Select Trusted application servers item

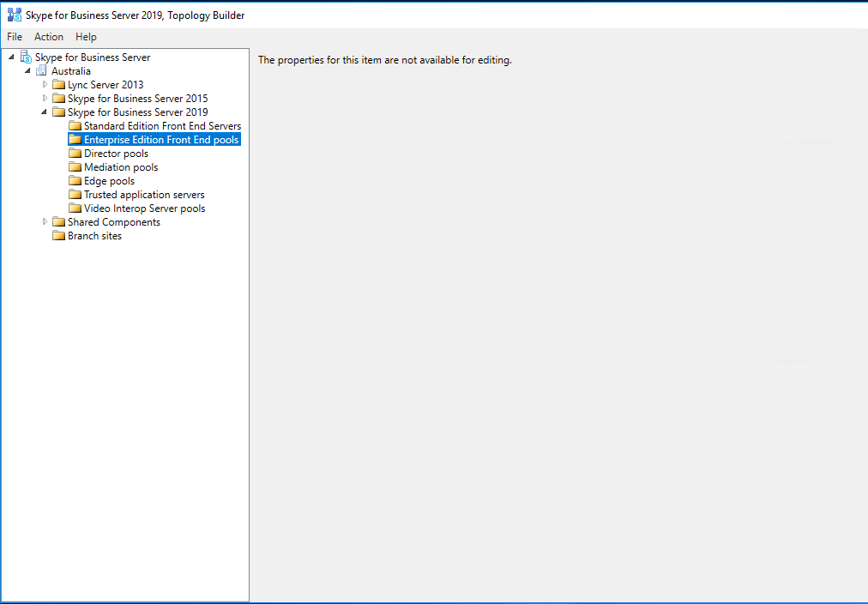pos(144,195)
